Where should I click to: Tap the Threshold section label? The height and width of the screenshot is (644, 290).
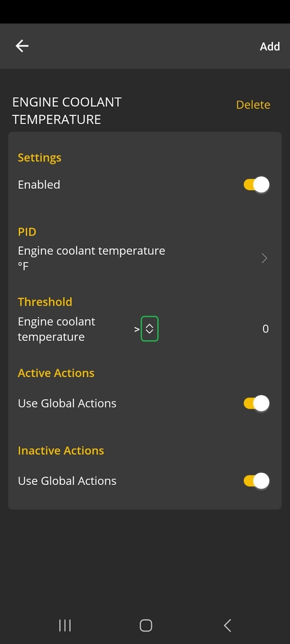[45, 301]
